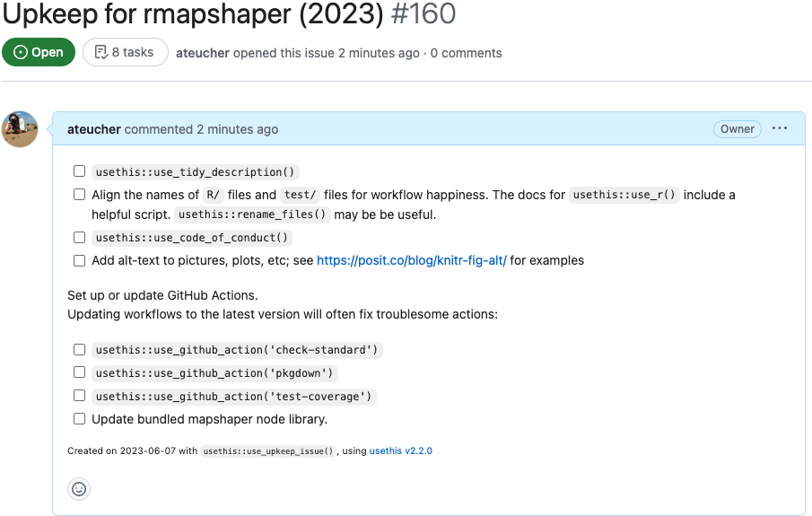Click the R/ inline code label
The width and height of the screenshot is (812, 516).
(x=213, y=195)
